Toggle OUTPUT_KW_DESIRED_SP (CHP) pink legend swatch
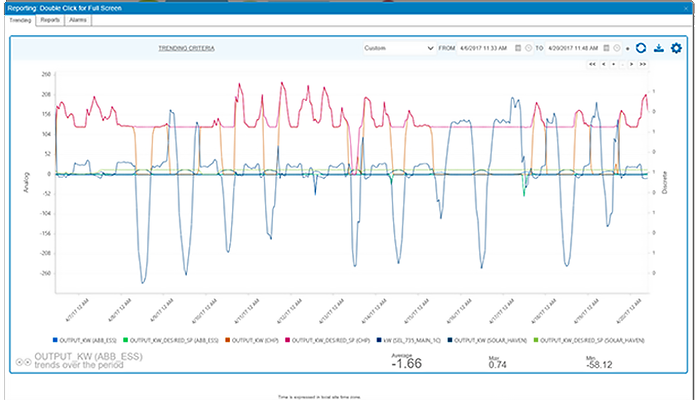This screenshot has height=400, width=700. click(x=288, y=340)
